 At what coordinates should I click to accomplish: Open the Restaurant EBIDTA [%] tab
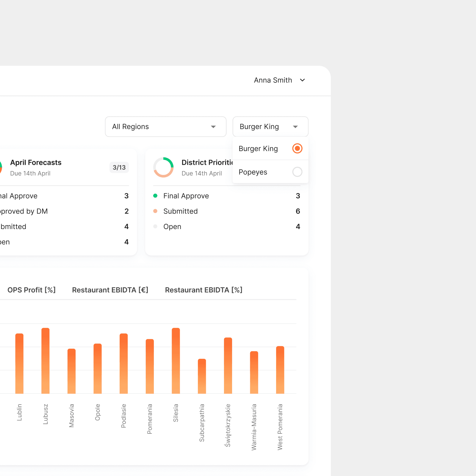point(204,290)
